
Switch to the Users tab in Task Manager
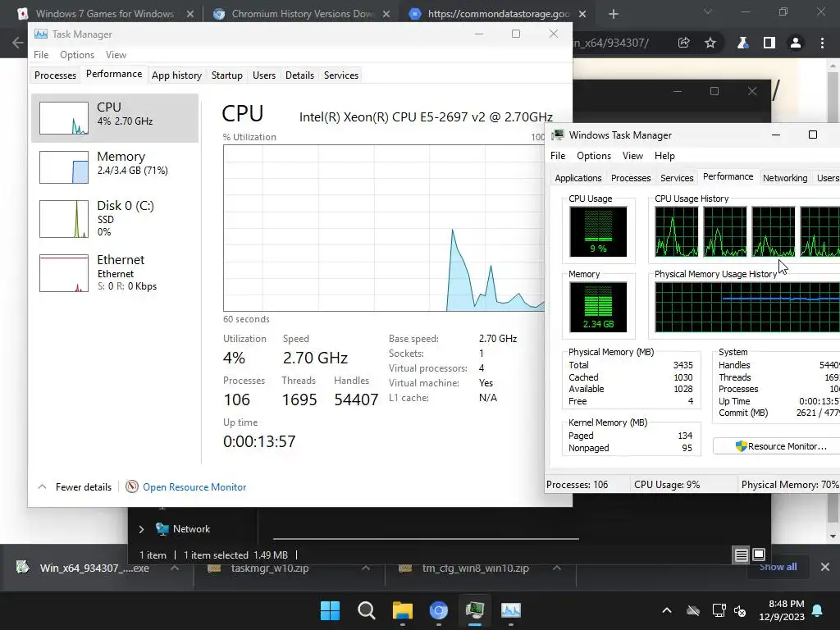(x=264, y=75)
